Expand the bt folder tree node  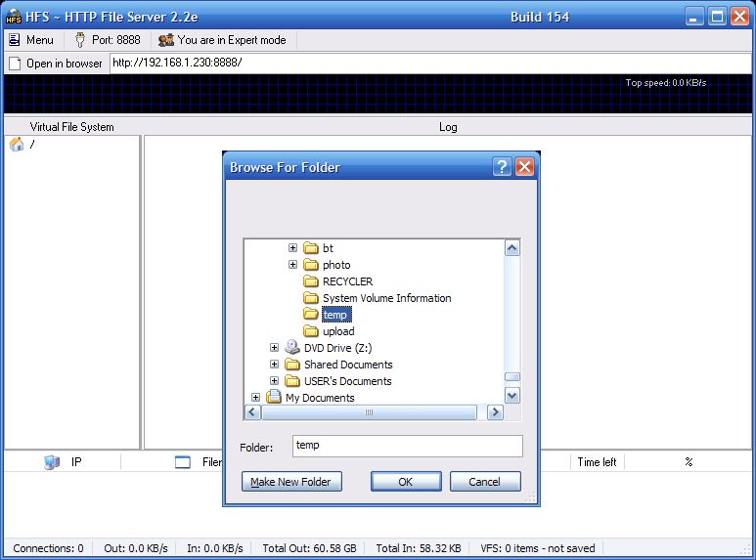click(292, 248)
